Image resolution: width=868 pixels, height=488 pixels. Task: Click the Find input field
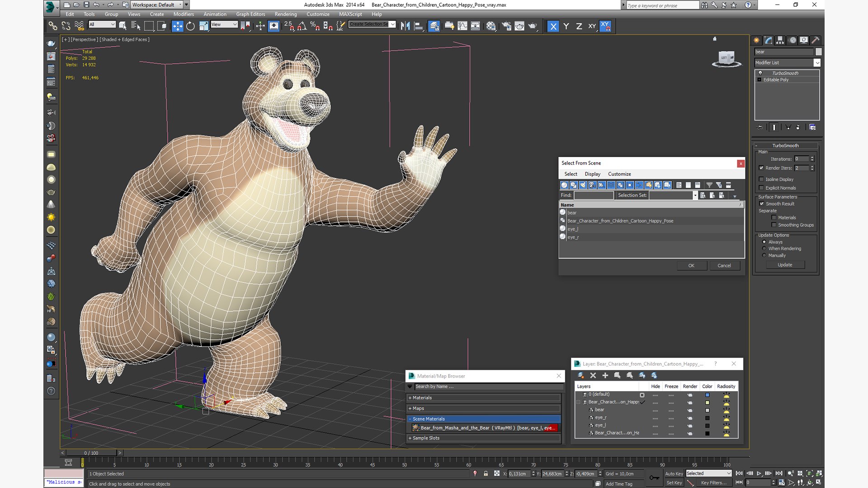tap(594, 195)
